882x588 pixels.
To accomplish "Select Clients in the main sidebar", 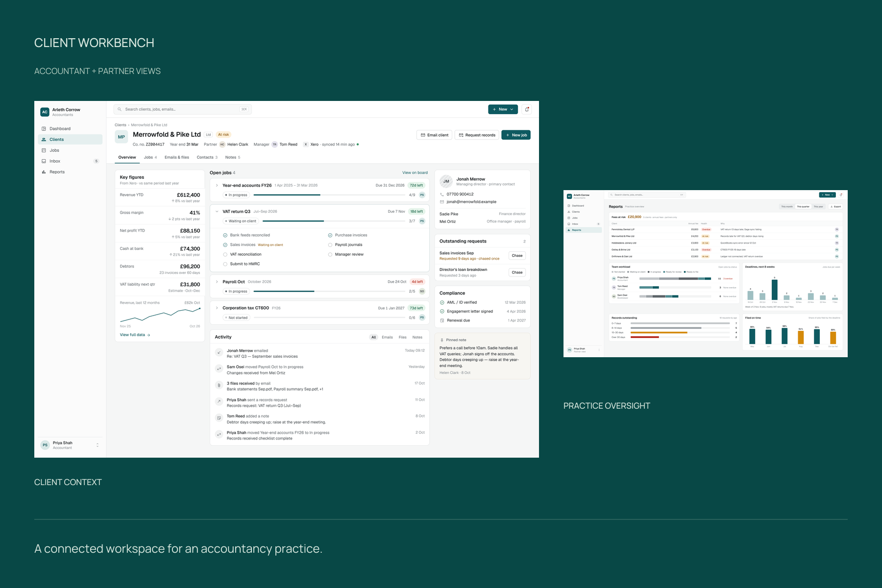I will (70, 140).
